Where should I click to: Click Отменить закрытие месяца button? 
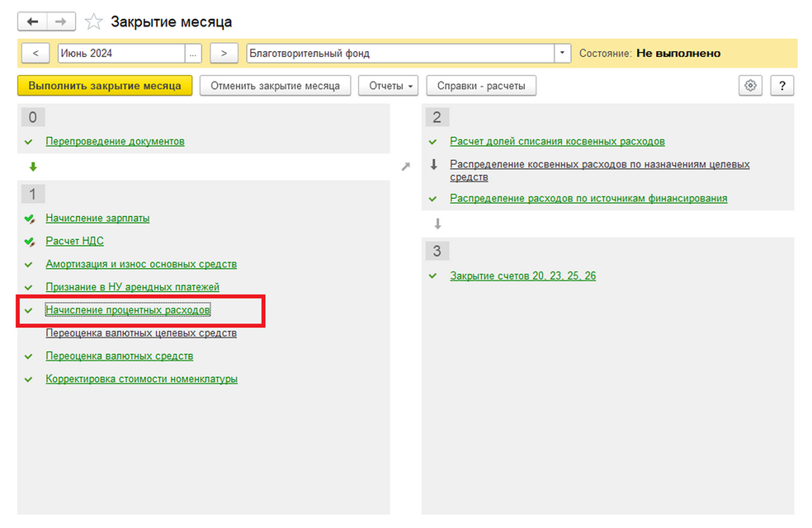pyautogui.click(x=275, y=86)
